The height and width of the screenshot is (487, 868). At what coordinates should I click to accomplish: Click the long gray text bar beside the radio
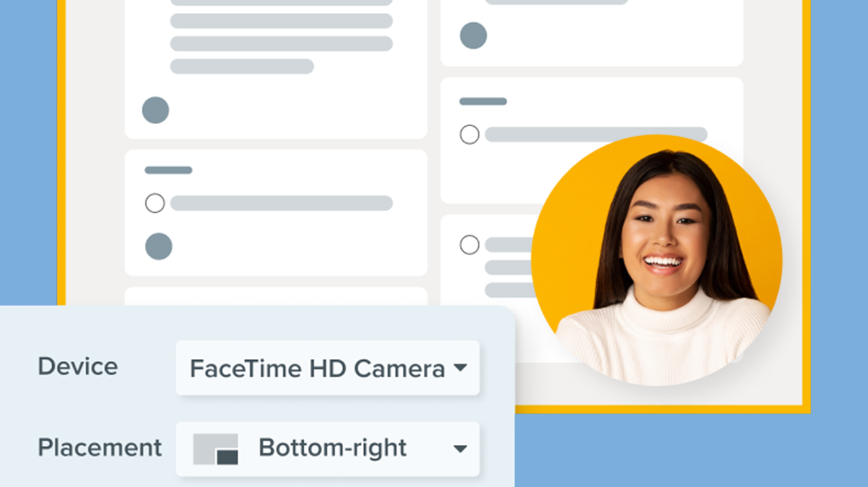(282, 203)
